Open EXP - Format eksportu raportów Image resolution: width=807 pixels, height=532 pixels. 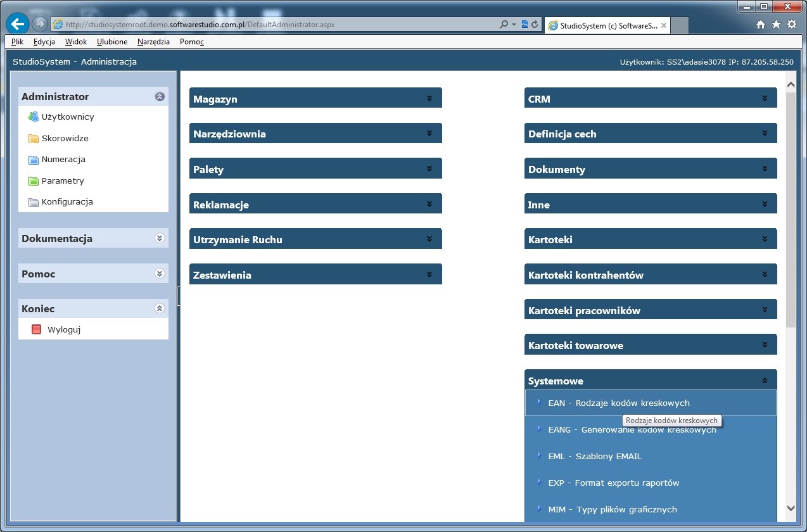pyautogui.click(x=651, y=483)
